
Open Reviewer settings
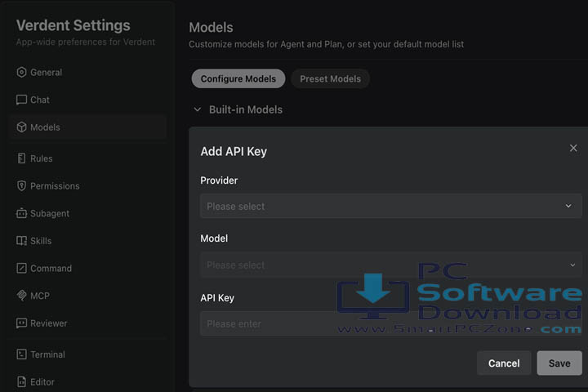[x=87, y=323]
